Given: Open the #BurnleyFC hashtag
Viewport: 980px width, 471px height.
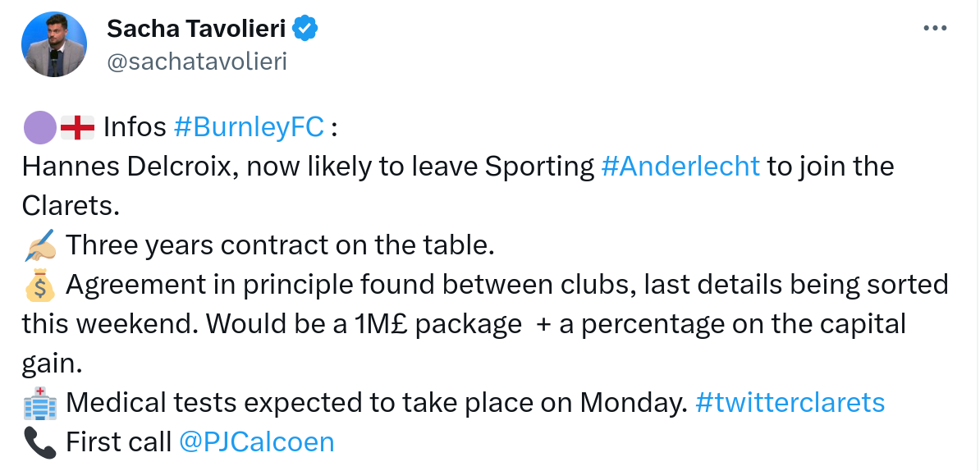Looking at the screenshot, I should 250,127.
